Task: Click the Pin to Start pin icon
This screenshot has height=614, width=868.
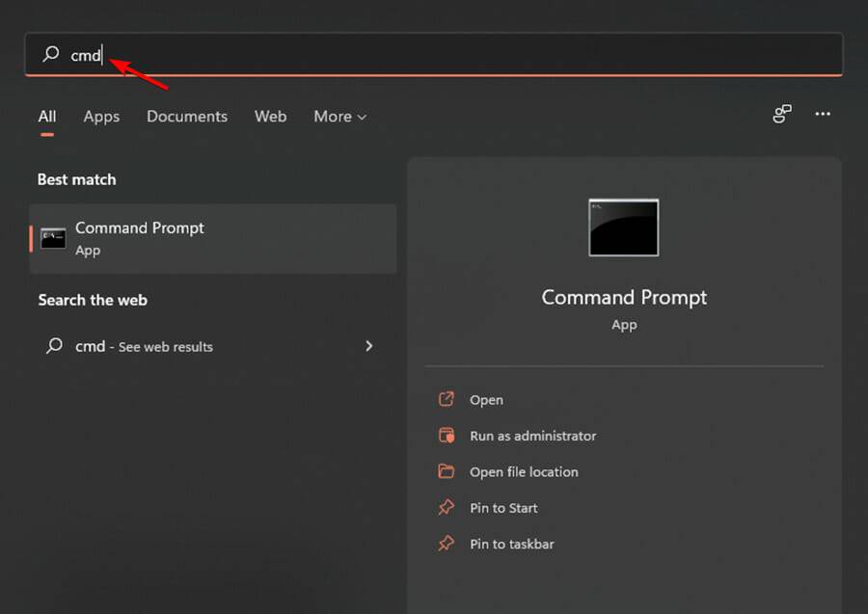Action: [446, 508]
